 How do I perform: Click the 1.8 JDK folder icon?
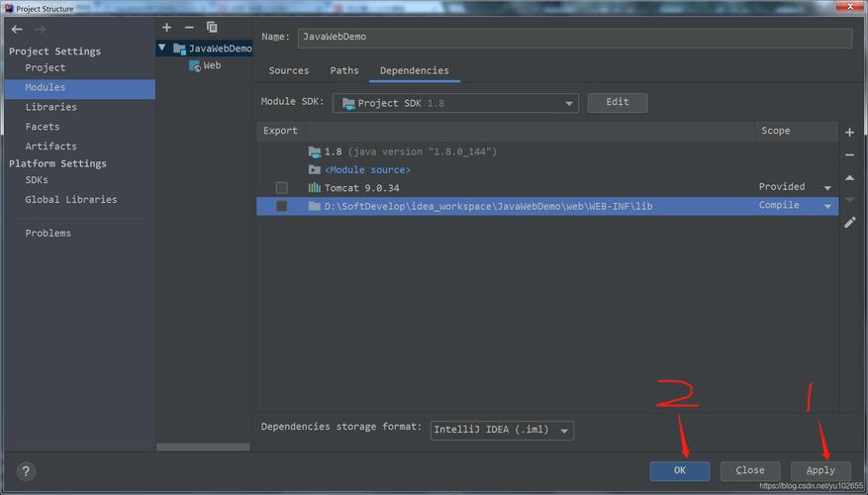(315, 151)
